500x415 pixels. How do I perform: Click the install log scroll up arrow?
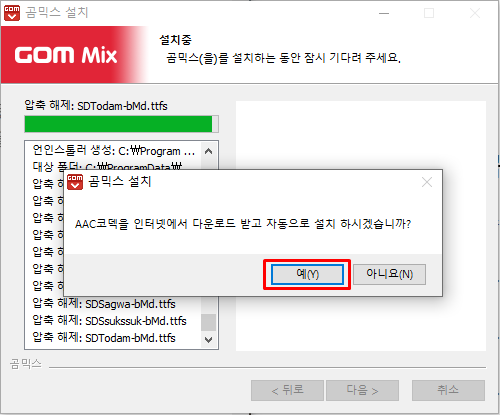coord(209,151)
